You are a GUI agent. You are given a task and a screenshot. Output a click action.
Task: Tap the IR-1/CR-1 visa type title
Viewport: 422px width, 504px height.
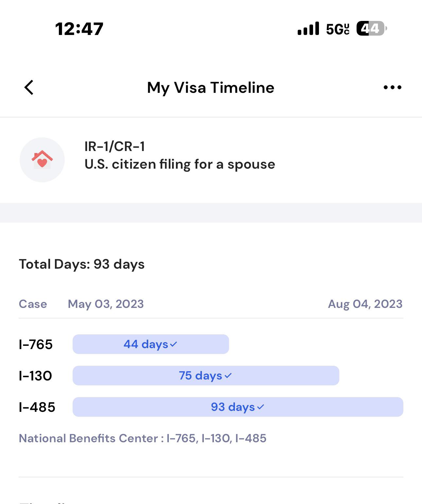[x=114, y=146]
